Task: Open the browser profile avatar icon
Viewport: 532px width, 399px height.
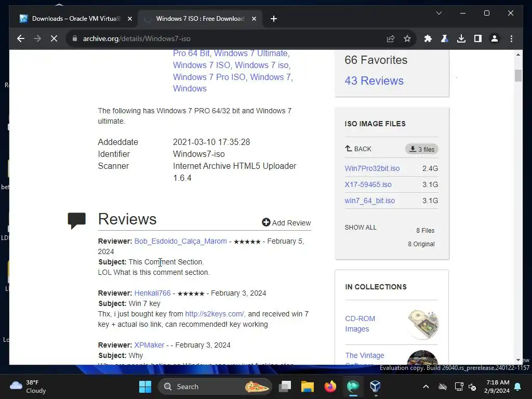Action: tap(495, 38)
